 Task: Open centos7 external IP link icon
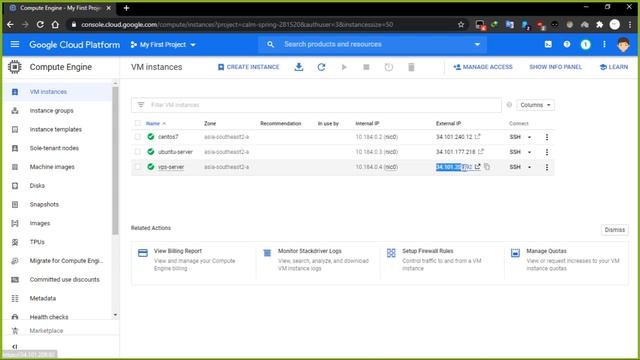[478, 136]
